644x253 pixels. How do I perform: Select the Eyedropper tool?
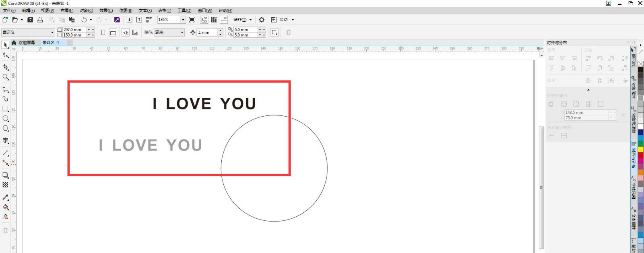point(6,197)
